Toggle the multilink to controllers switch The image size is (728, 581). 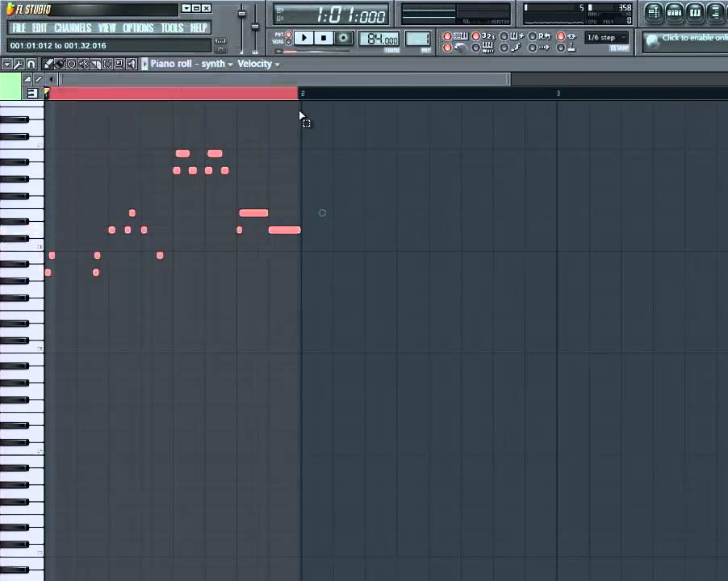[561, 48]
